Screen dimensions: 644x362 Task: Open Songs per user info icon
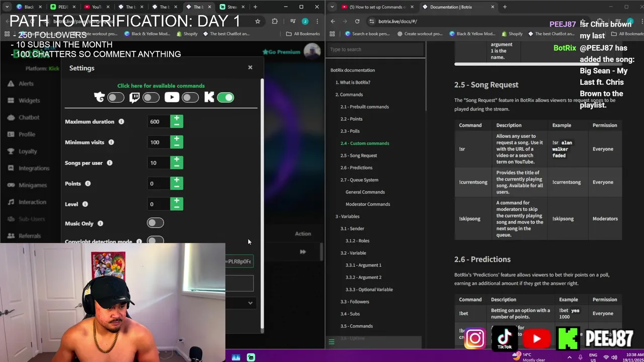point(110,163)
